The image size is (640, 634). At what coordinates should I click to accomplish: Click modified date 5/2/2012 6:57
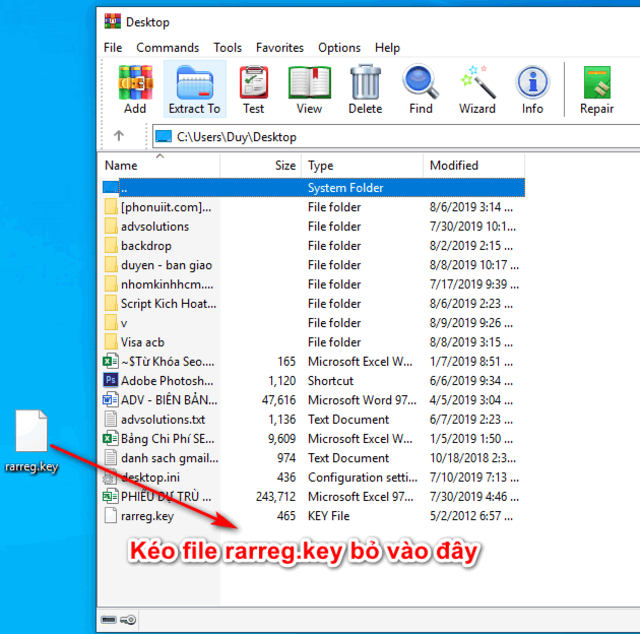(x=471, y=516)
